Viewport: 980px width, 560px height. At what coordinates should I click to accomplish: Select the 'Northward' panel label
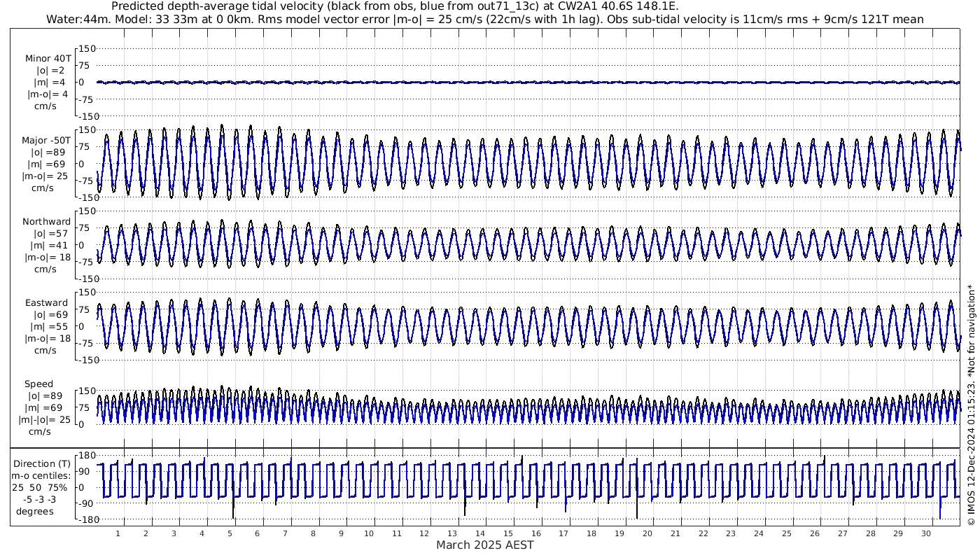(x=46, y=222)
